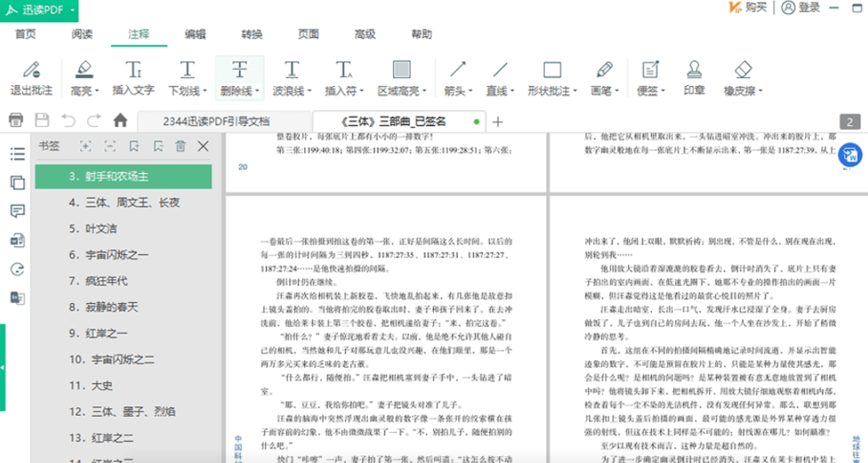Switch to the 2344迅读PDF引导文档 tab
The image size is (868, 463).
pos(216,121)
